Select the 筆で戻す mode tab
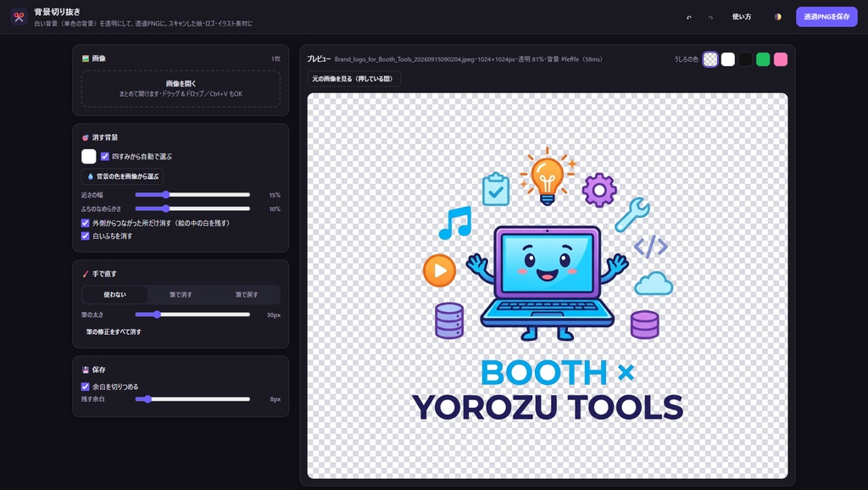The height and width of the screenshot is (490, 868). (x=247, y=294)
